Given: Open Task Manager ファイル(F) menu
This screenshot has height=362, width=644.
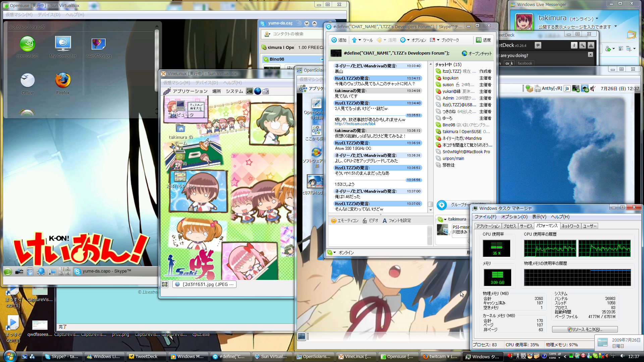Looking at the screenshot, I should point(485,217).
